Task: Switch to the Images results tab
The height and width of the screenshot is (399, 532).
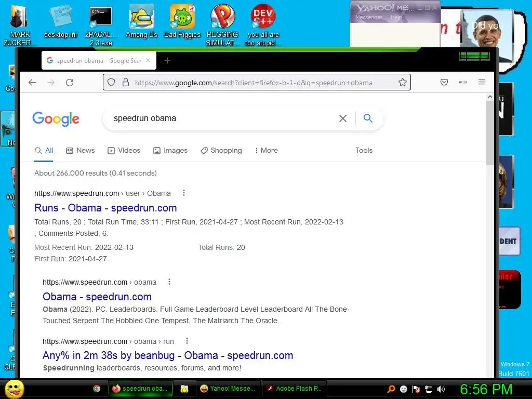Action: (x=170, y=150)
